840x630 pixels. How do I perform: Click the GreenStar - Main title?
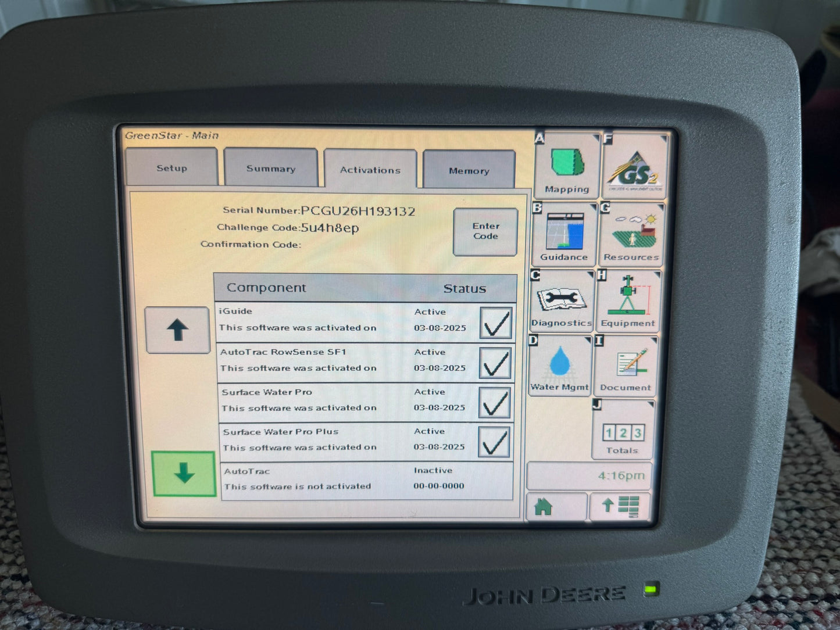(172, 135)
